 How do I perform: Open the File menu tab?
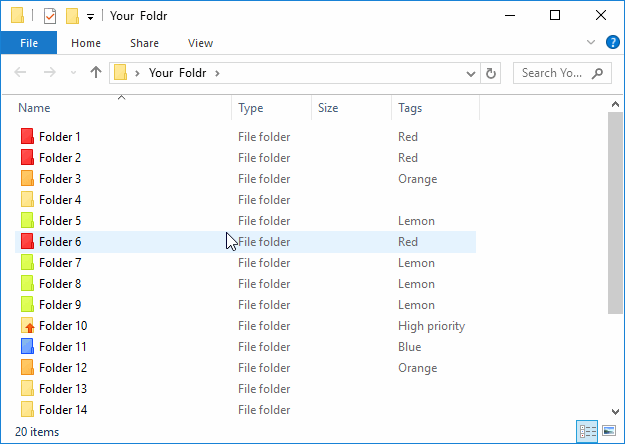click(29, 43)
